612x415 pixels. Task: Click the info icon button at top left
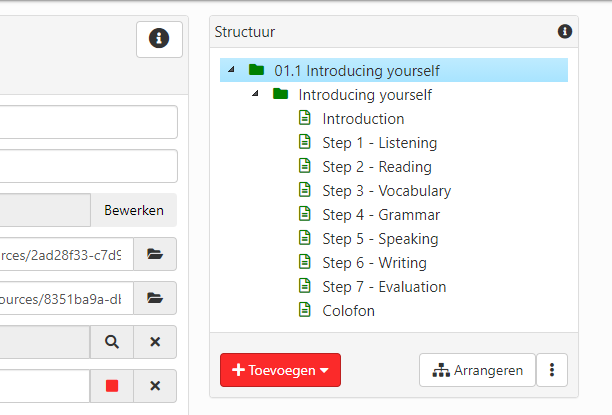[159, 39]
